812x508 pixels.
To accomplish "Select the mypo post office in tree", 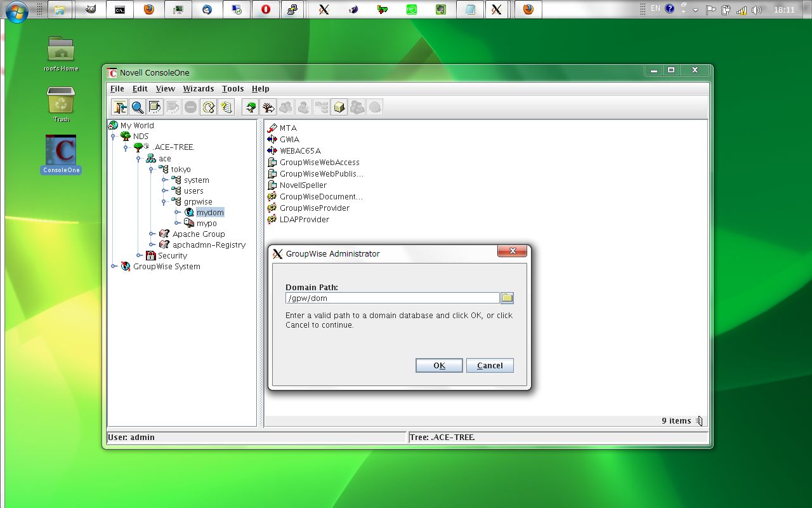I will pos(207,224).
